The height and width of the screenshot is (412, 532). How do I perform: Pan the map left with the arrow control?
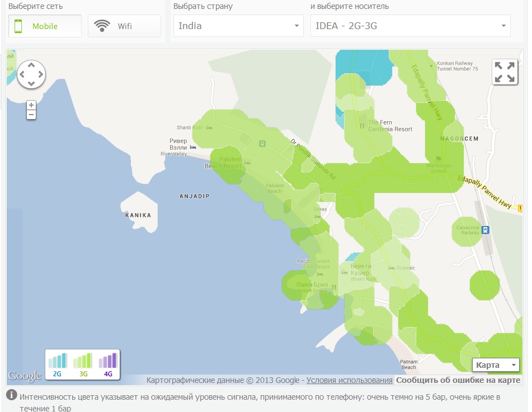(22, 74)
